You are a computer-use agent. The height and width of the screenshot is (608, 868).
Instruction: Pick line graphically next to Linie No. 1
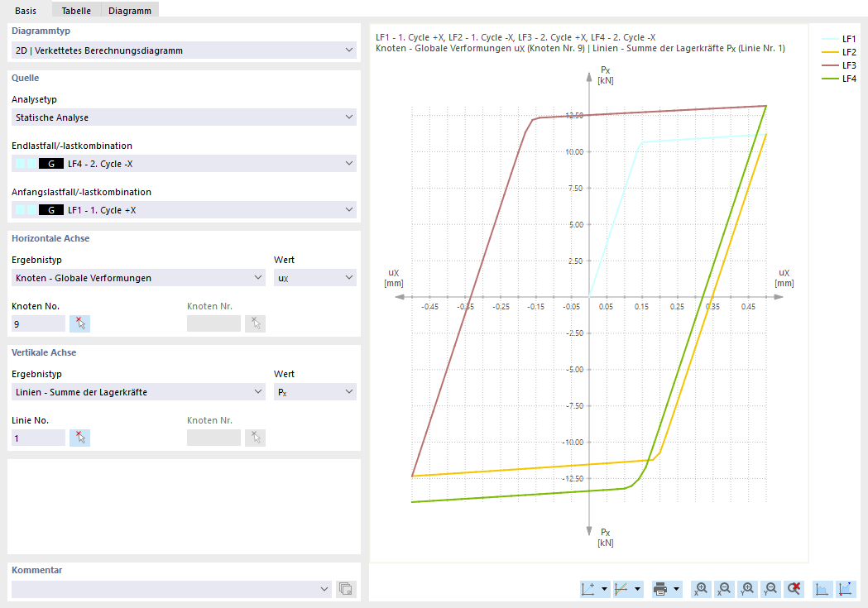click(79, 438)
